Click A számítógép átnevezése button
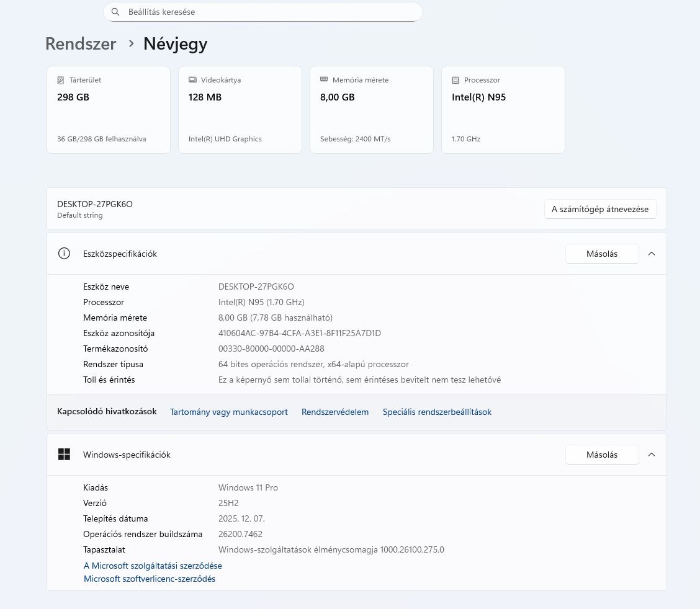This screenshot has height=609, width=700. point(600,209)
